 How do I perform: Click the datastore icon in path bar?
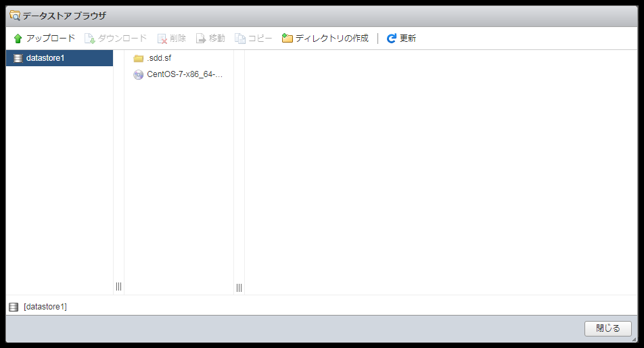(14, 307)
